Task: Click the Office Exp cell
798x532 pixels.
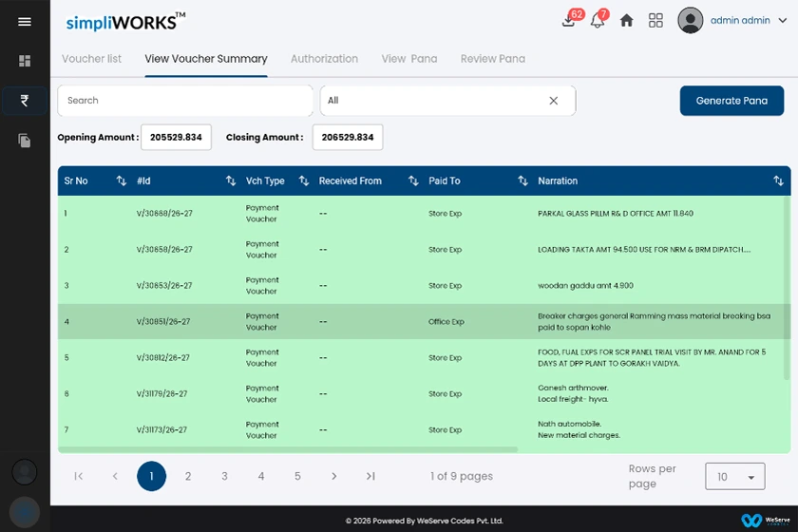Action: pyautogui.click(x=446, y=322)
